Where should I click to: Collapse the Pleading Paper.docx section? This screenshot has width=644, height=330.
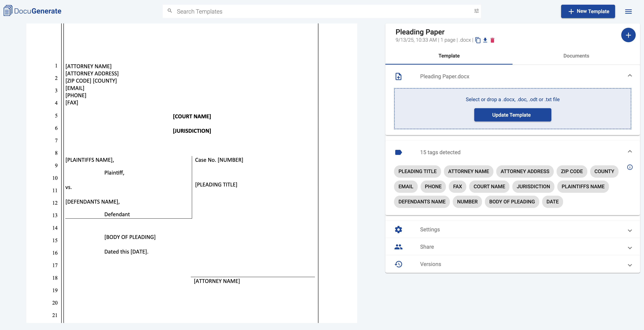[x=630, y=76]
